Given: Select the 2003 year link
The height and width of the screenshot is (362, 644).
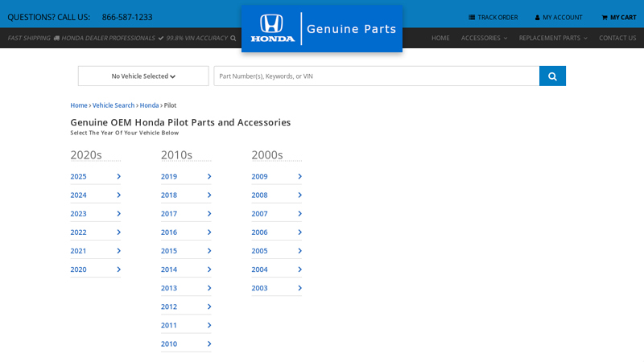Looking at the screenshot, I should click(x=259, y=288).
